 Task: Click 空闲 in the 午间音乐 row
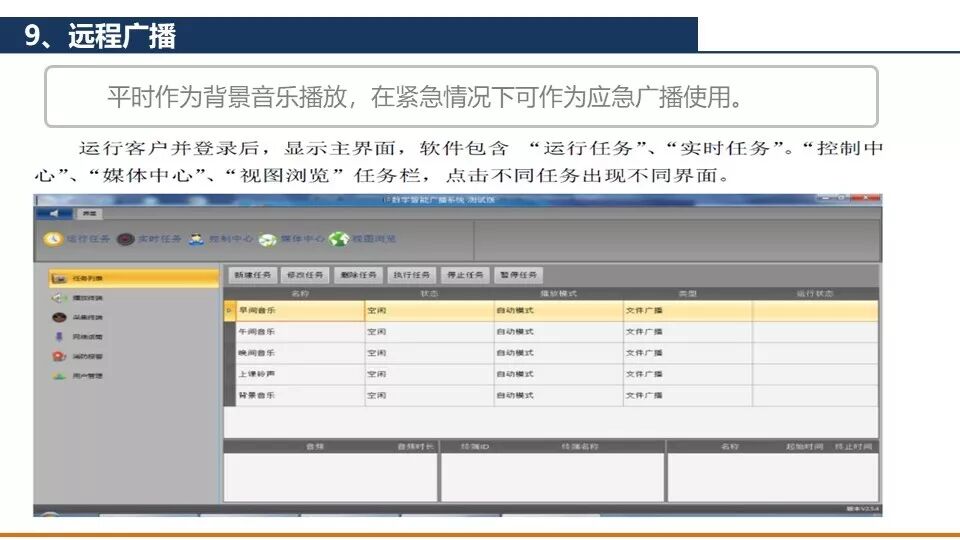click(x=377, y=332)
